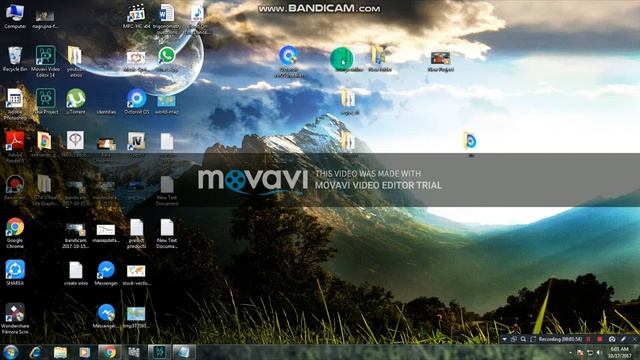Open the tray network status icon
The width and height of the screenshot is (640, 360).
pyautogui.click(x=589, y=353)
